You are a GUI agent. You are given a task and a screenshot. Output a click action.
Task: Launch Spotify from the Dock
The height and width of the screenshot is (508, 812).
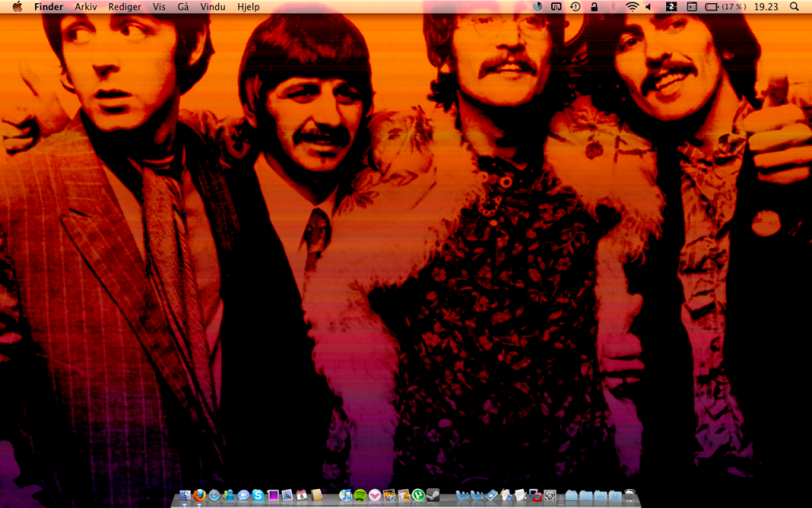click(361, 495)
